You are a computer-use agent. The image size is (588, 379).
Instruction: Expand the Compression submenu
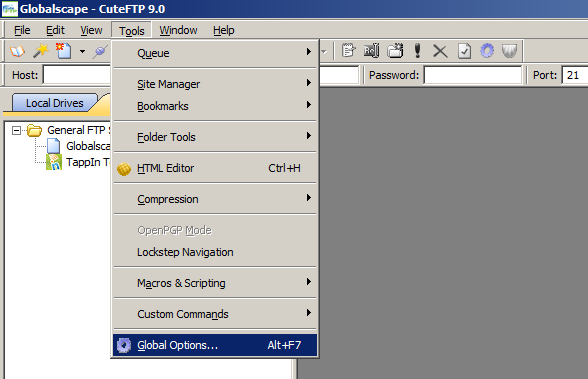click(x=215, y=199)
